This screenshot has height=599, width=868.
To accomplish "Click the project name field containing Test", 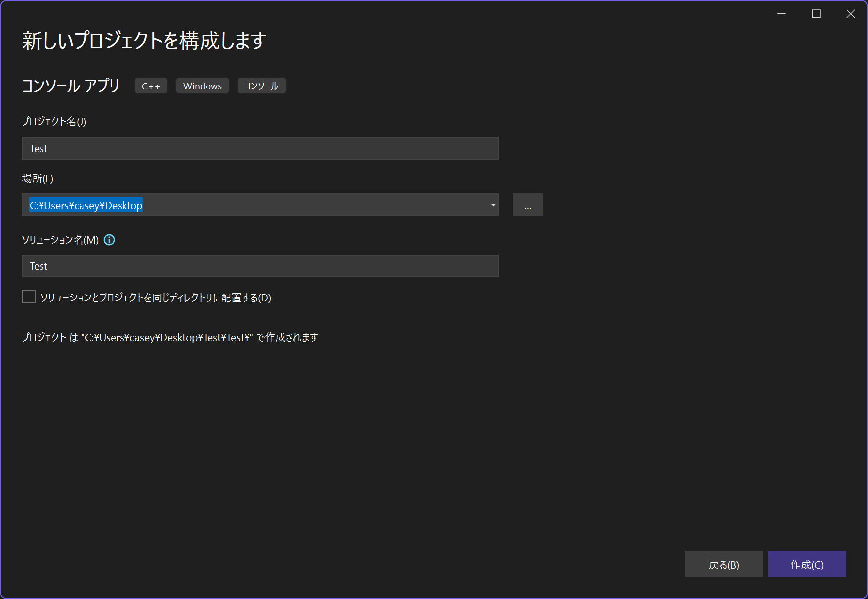I will click(x=260, y=148).
